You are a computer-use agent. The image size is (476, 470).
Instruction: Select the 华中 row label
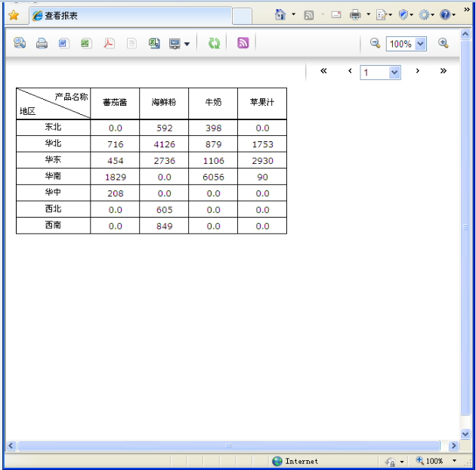pos(53,193)
